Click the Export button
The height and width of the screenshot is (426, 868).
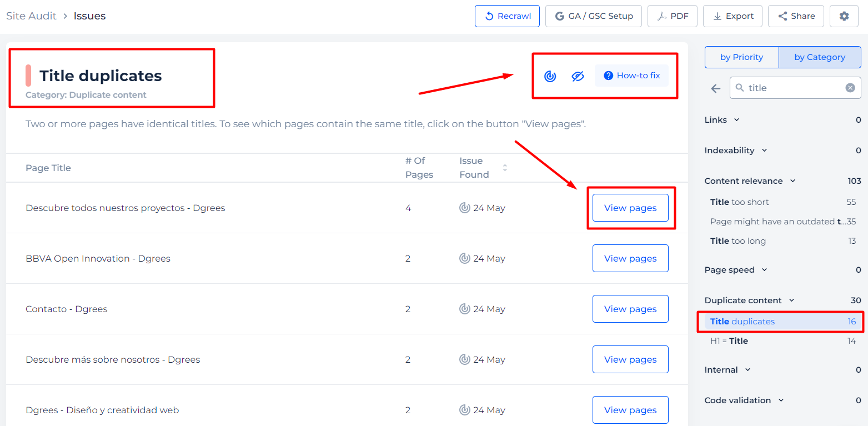click(732, 16)
